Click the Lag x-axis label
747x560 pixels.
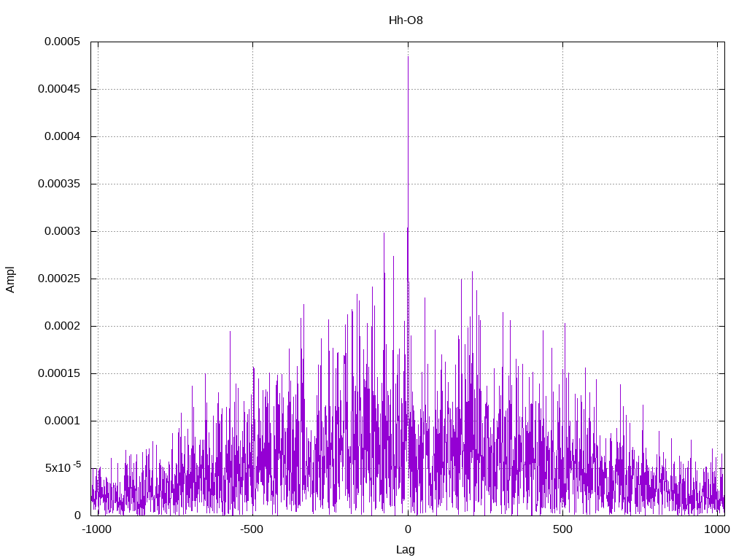(406, 550)
